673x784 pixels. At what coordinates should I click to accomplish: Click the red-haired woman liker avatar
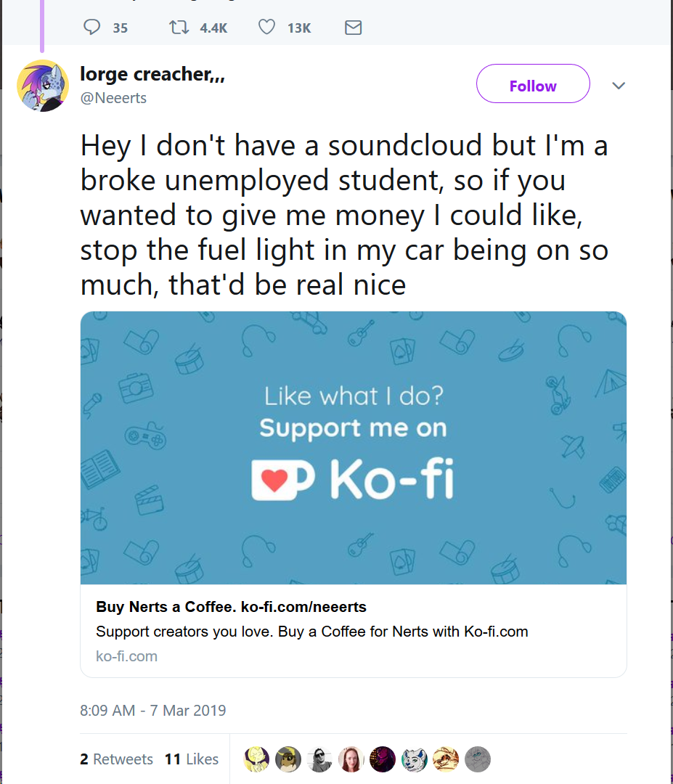click(x=351, y=759)
